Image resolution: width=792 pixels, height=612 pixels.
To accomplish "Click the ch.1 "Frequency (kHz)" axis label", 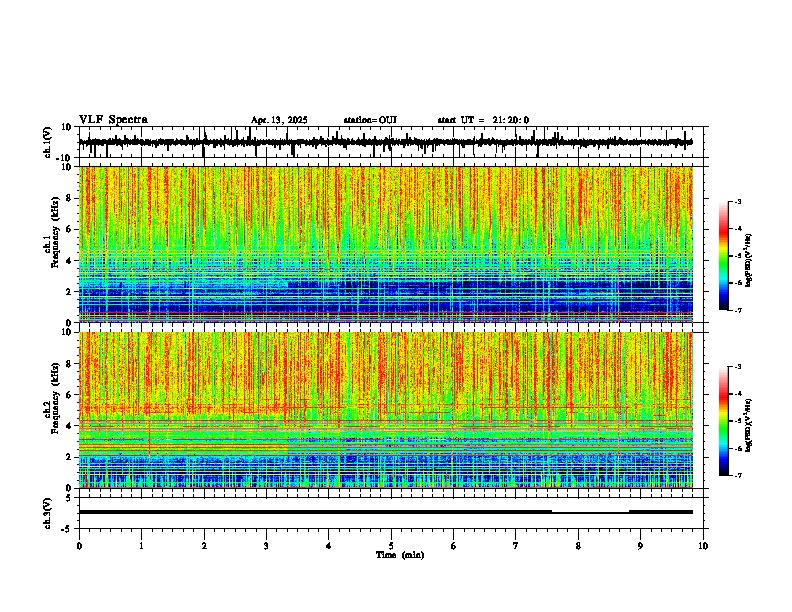I will 56,232.
